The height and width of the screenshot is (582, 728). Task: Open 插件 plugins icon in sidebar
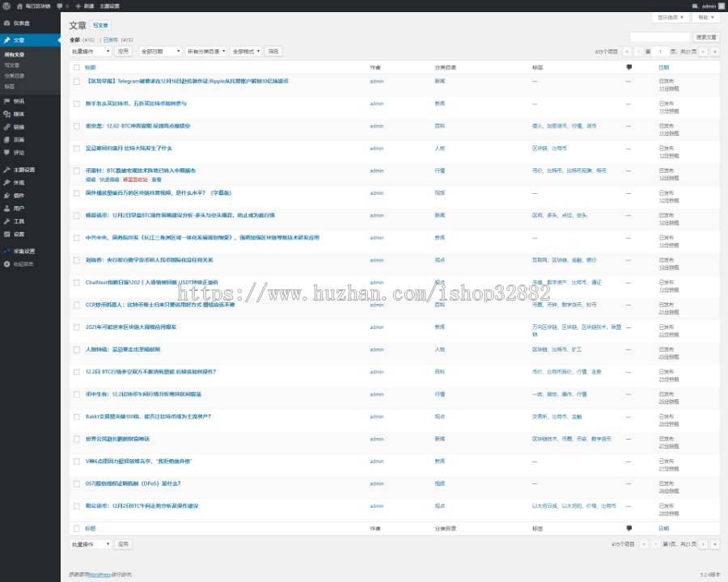click(6, 196)
